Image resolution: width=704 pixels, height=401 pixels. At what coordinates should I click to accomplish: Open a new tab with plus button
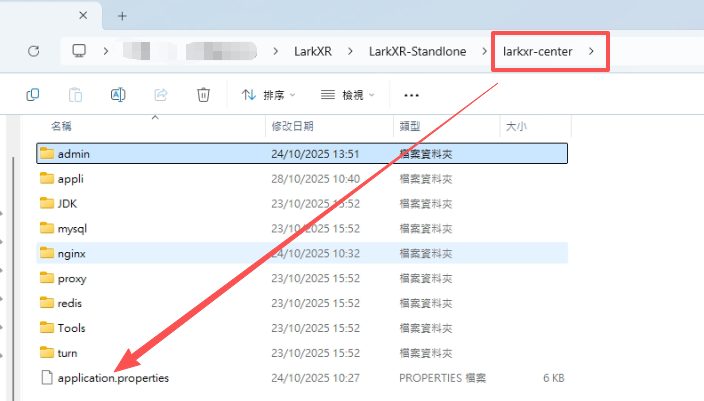pos(123,16)
